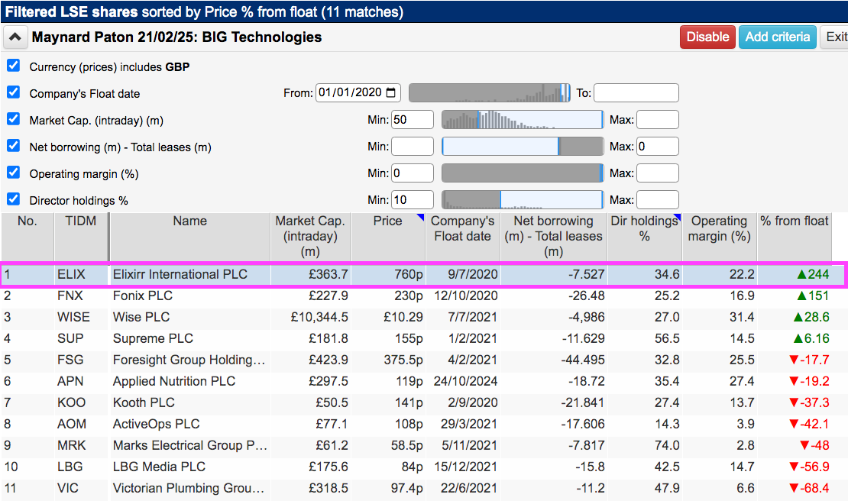Select Marks Electrical Group name
This screenshot has width=848, height=504.
point(189,446)
